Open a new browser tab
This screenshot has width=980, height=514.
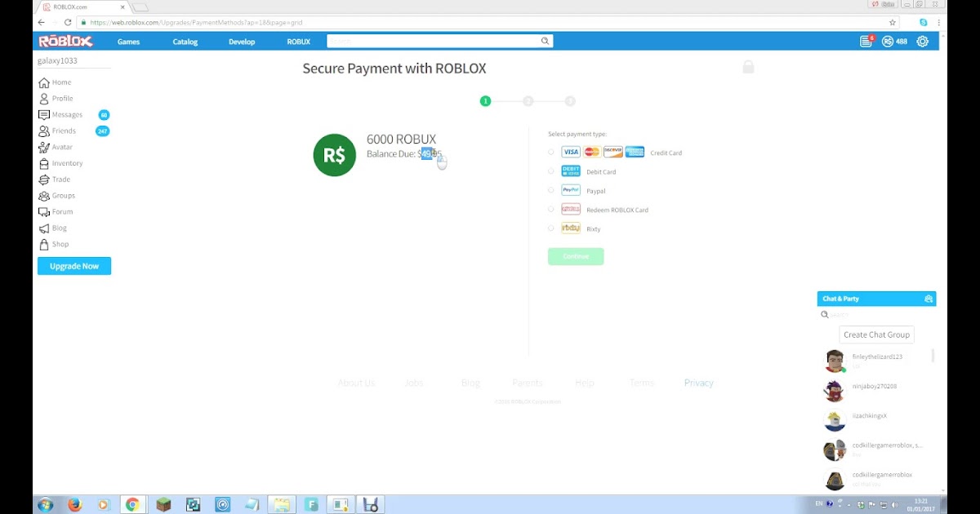pyautogui.click(x=140, y=7)
